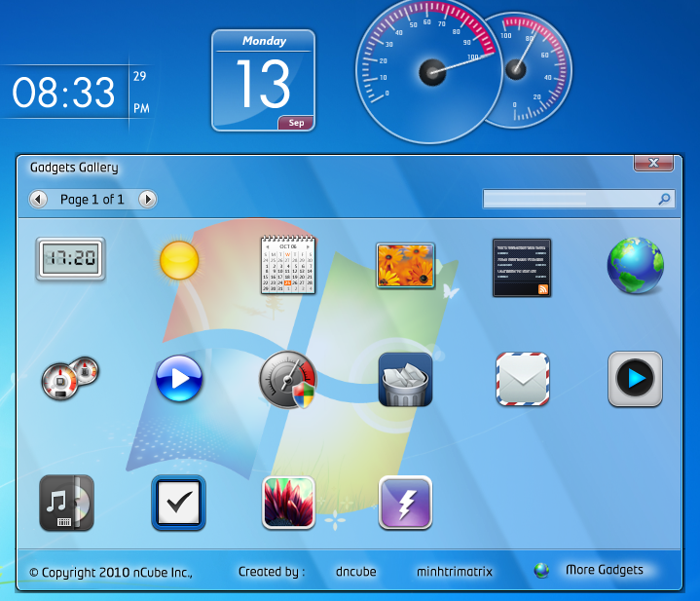Open the sun weather gadget
The height and width of the screenshot is (601, 700).
point(179,260)
